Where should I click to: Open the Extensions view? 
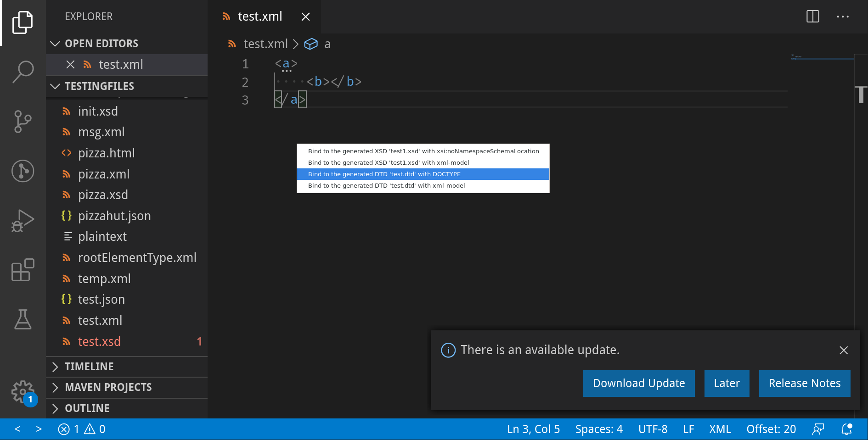point(23,270)
